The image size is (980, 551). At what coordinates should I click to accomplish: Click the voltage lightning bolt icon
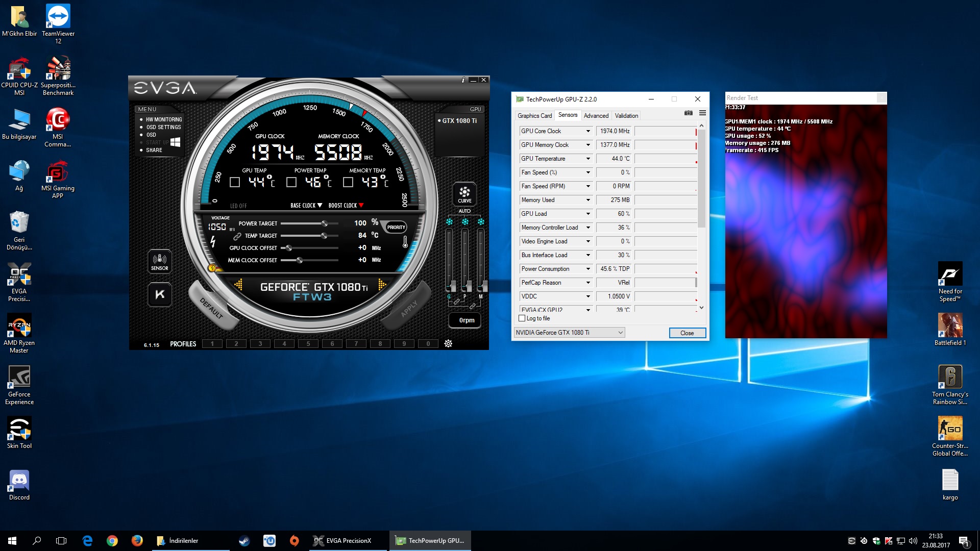pos(213,242)
